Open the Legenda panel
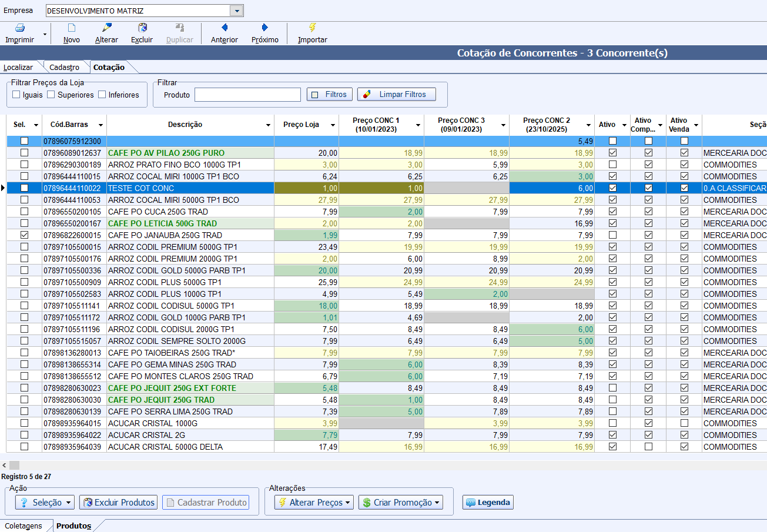Viewport: 767px width, 532px height. (488, 503)
